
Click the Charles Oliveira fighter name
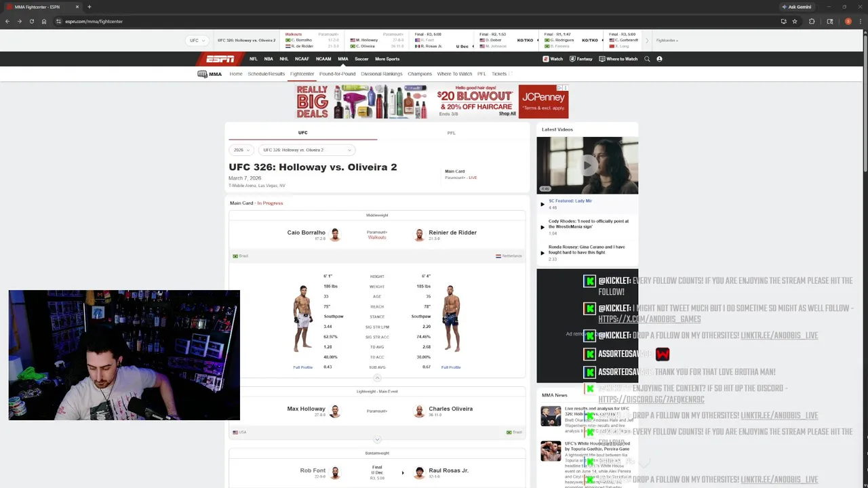pyautogui.click(x=450, y=409)
